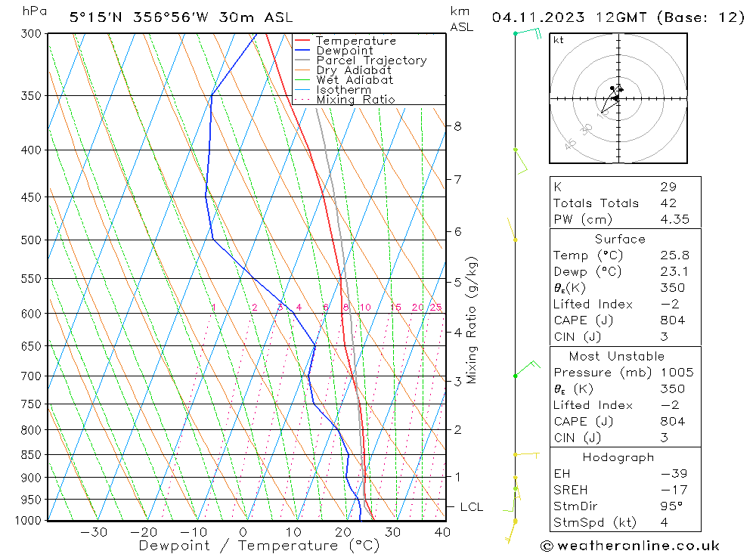Viewport: 756px width, 554px height.
Task: Click the StmDir value 95°
Action: click(671, 506)
